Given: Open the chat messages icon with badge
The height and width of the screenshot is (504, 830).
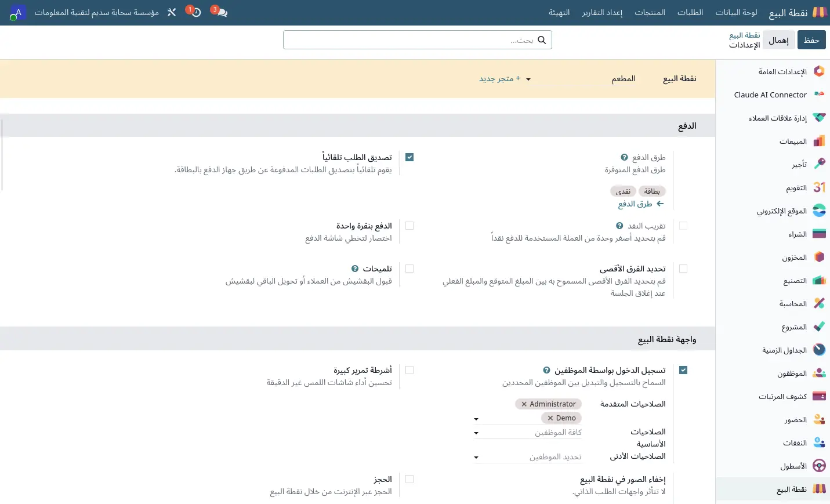Looking at the screenshot, I should 219,12.
